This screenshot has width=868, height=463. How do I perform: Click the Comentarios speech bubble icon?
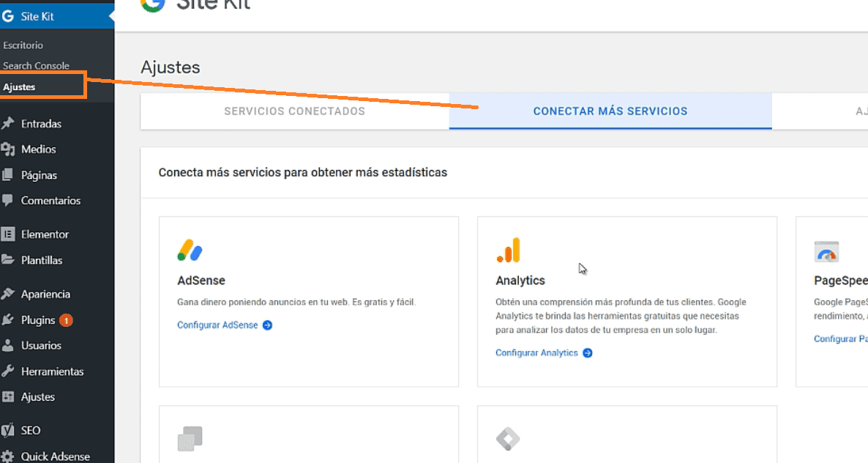(8, 200)
